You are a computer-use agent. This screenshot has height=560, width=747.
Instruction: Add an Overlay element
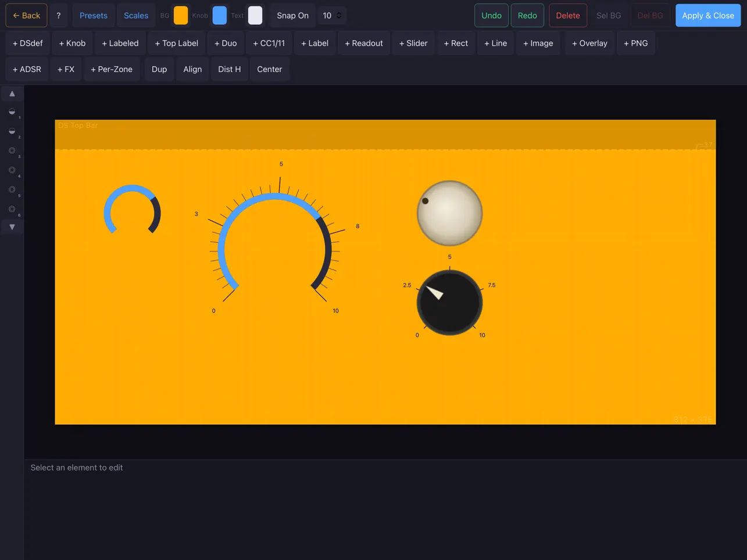click(589, 43)
